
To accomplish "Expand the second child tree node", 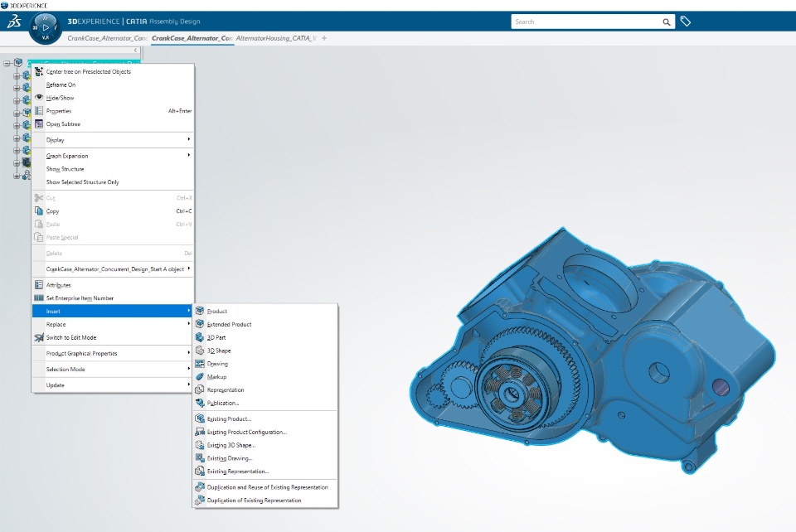I will pos(17,88).
